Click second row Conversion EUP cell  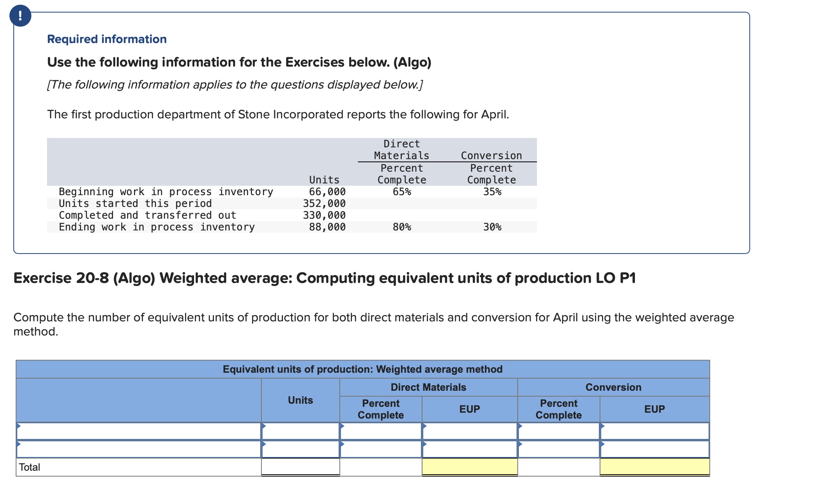pos(655,450)
